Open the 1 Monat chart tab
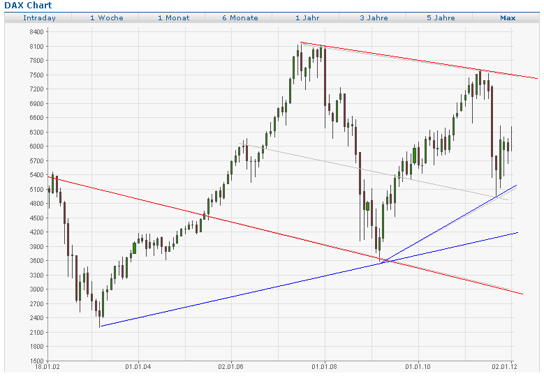544x392 pixels. click(173, 18)
